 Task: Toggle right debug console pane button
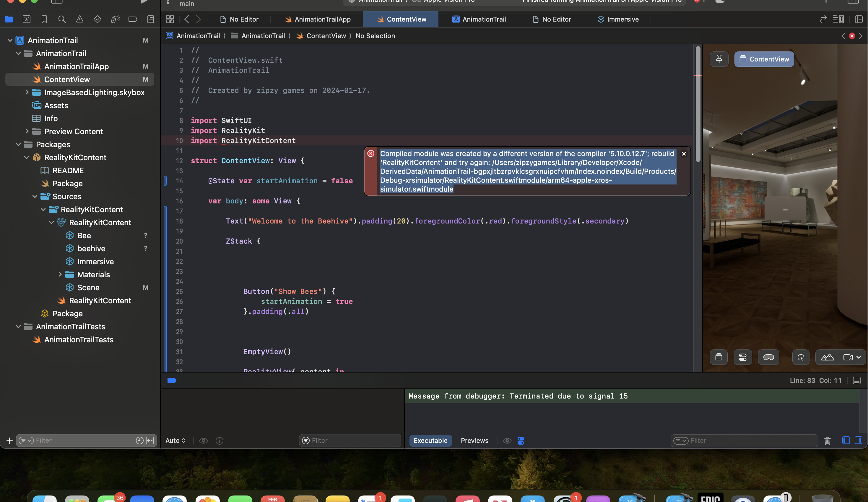858,440
